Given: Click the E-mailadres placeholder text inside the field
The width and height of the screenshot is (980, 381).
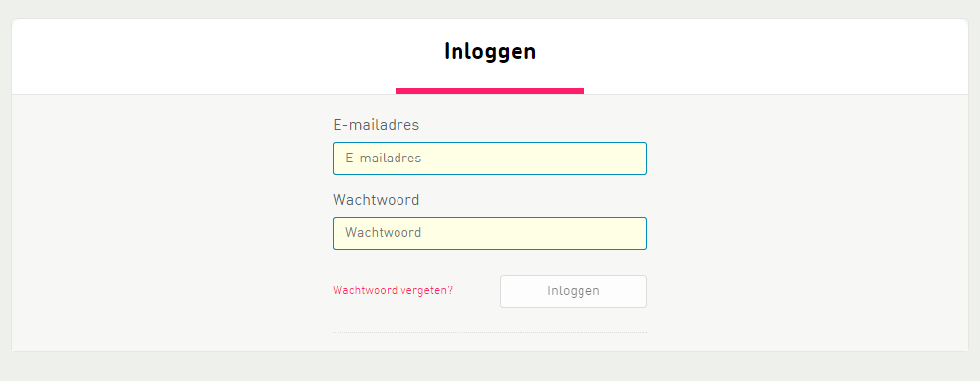Looking at the screenshot, I should click(383, 159).
